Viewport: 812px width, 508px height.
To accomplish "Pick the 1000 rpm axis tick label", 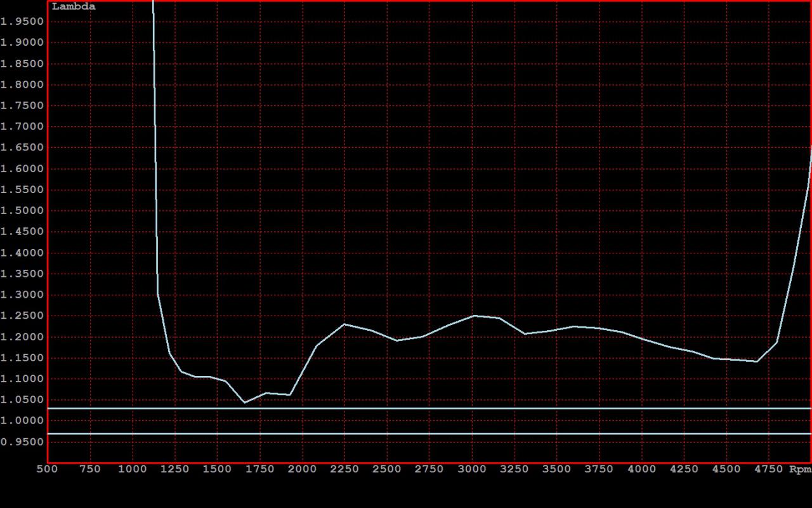I will pos(133,469).
